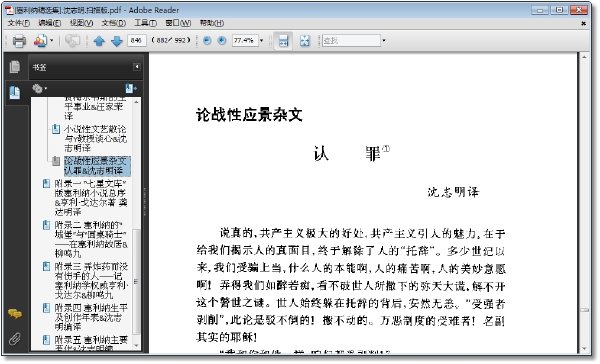Viewport: 600px width, 364px height.
Task: Toggle the fit width scrolling mode icon
Action: tap(283, 41)
